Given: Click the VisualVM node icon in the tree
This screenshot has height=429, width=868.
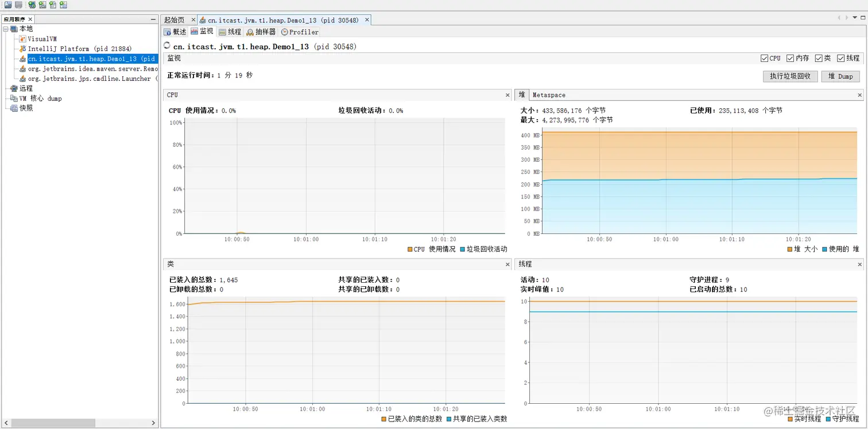Looking at the screenshot, I should pos(23,39).
